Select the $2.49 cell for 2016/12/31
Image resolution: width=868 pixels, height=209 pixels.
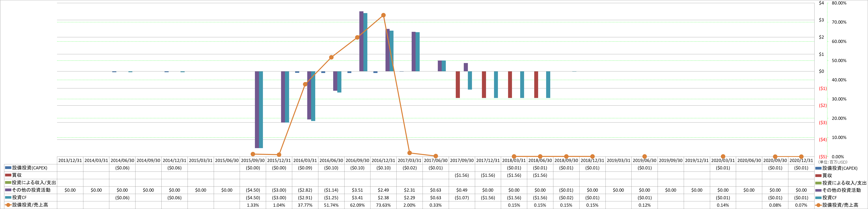coord(384,190)
